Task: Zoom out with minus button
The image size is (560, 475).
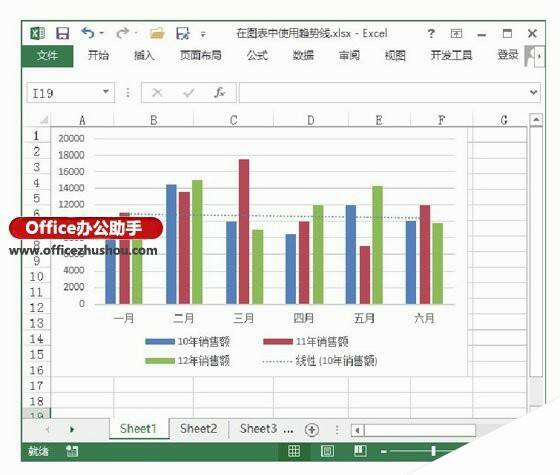Action: coord(384,452)
